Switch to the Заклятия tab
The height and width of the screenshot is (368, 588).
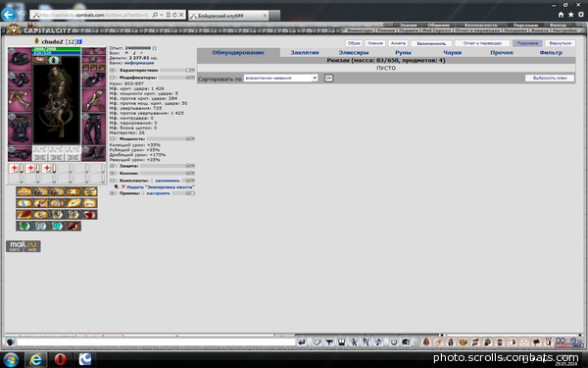(x=305, y=53)
